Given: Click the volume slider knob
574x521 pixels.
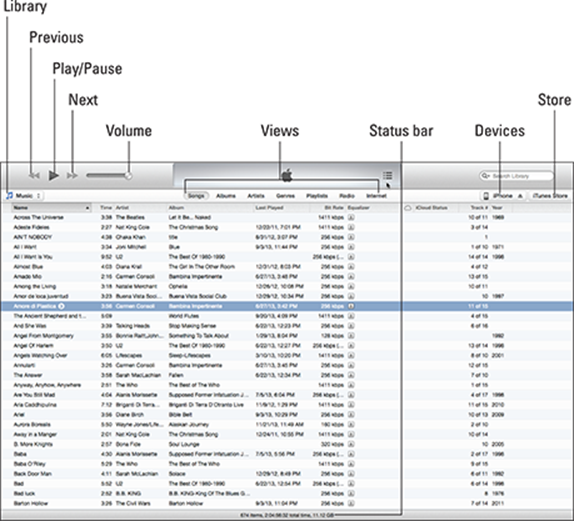Looking at the screenshot, I should 128,176.
